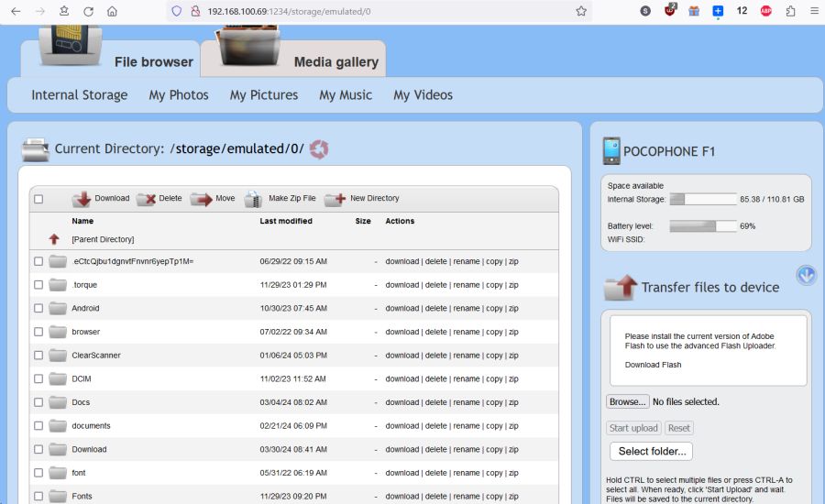The height and width of the screenshot is (504, 825).
Task: Check the box for Download folder
Action: (38, 449)
